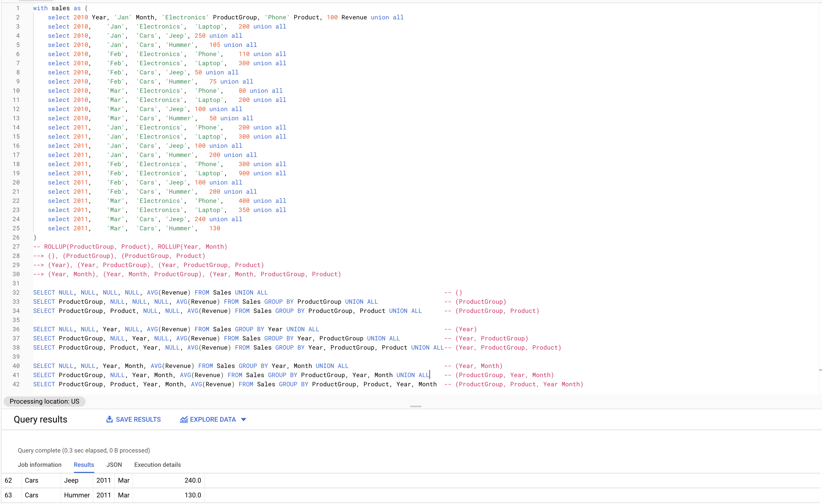Click '(ProductGroup, Product, Year Month)' comment on line 42
This screenshot has height=504, width=822.
pyautogui.click(x=520, y=384)
